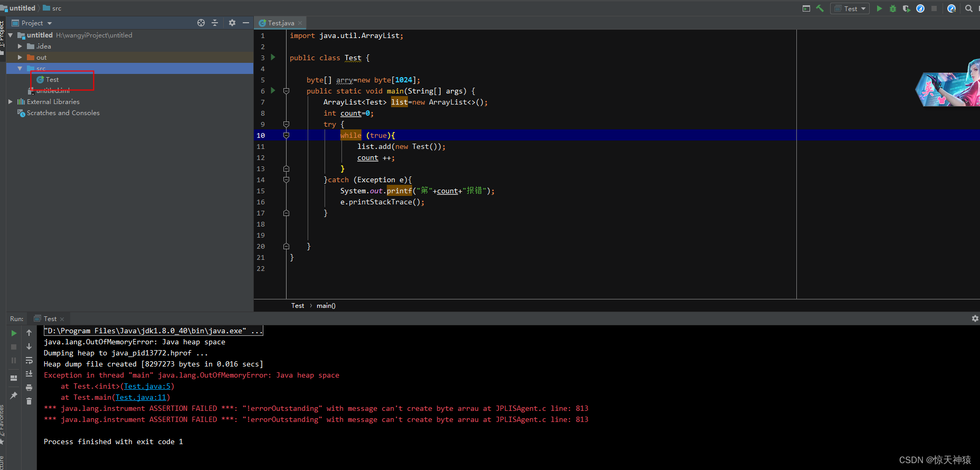The image size is (980, 470).
Task: Click 'untitled' in the navigation breadcrumb
Action: pyautogui.click(x=22, y=8)
